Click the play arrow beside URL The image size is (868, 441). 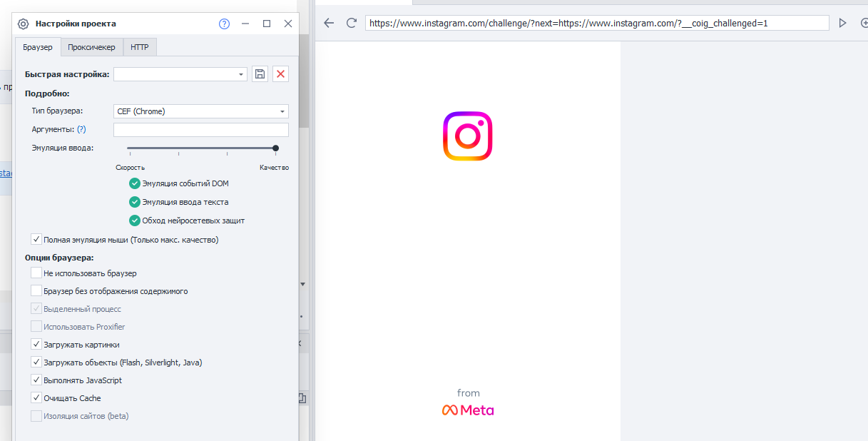pos(843,23)
